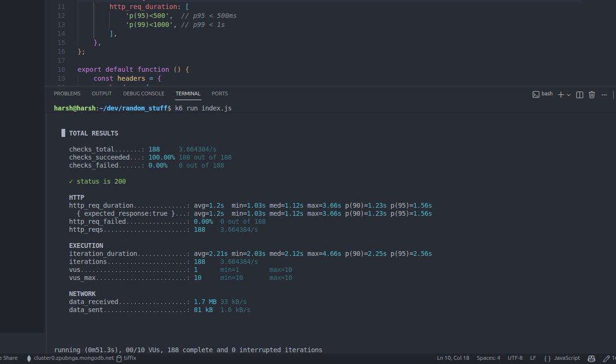Click the http_req_failed row
Screen dimensions: 616x364
coord(167,221)
